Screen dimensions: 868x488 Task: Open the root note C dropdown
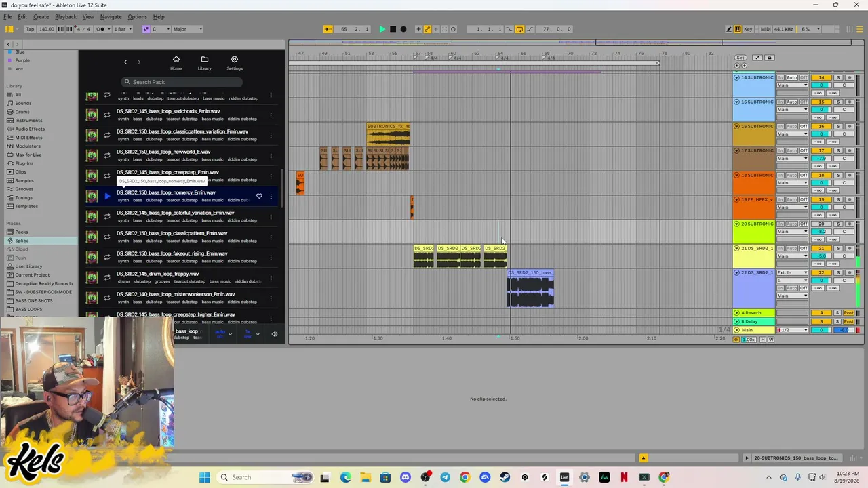pyautogui.click(x=159, y=29)
